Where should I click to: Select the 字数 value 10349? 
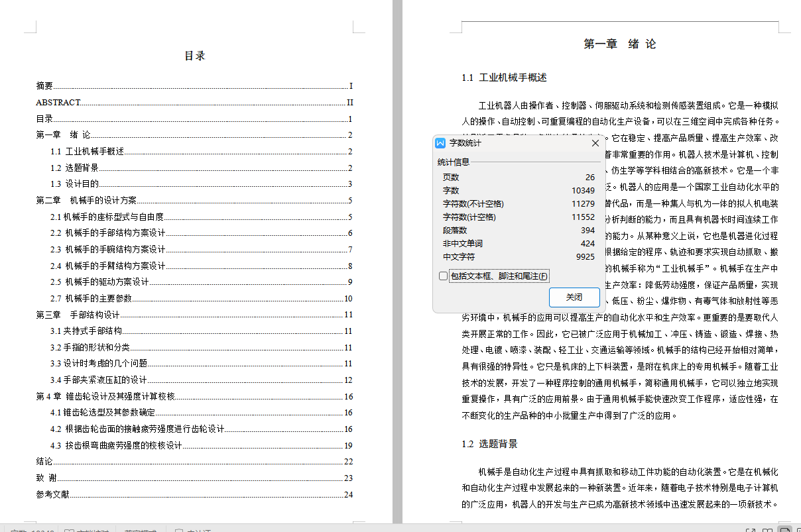(583, 191)
